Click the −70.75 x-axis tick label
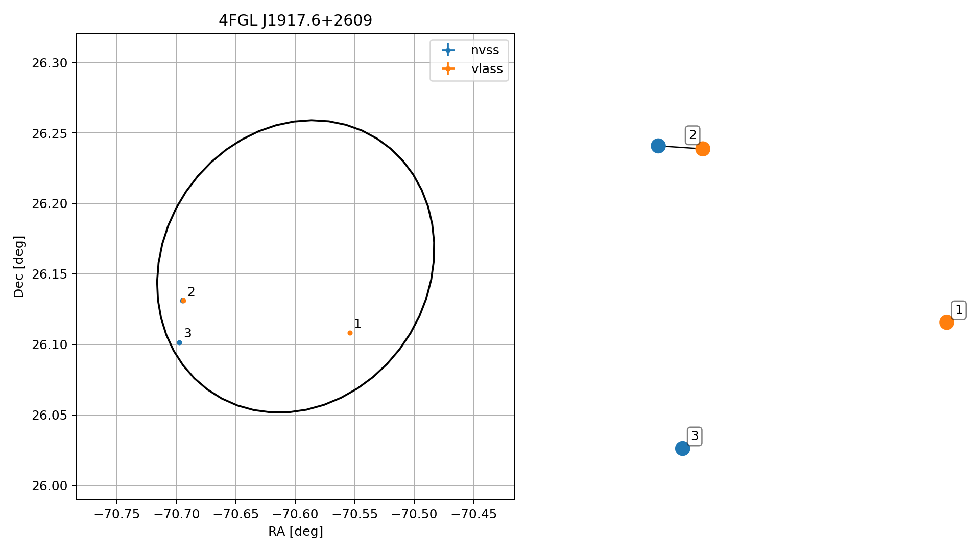The width and height of the screenshot is (980, 552). coord(117,514)
